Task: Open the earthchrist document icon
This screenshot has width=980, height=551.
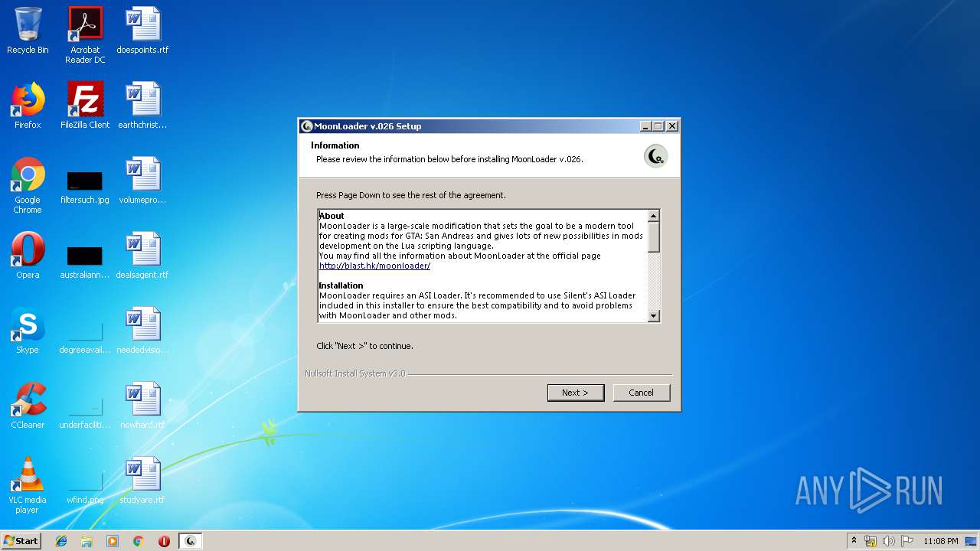Action: coord(142,106)
